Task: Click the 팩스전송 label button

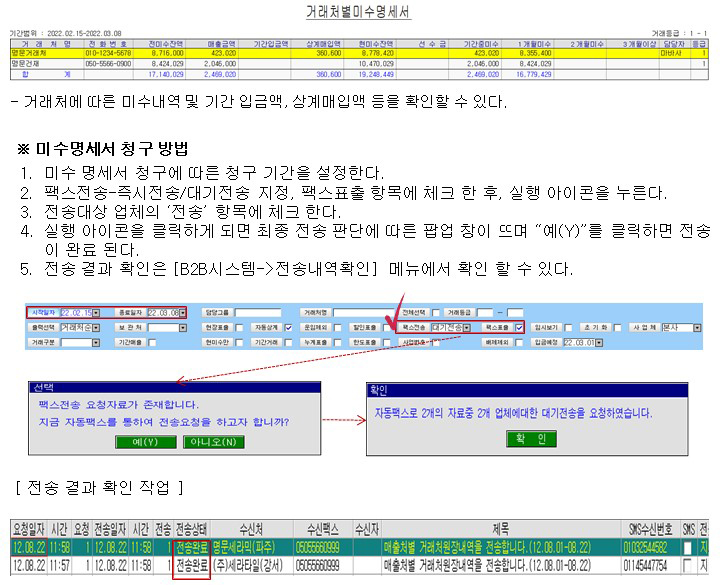Action: point(413,328)
